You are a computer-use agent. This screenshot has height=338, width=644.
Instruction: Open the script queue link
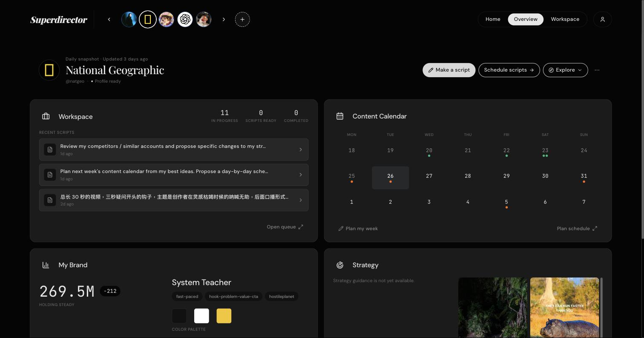[285, 227]
